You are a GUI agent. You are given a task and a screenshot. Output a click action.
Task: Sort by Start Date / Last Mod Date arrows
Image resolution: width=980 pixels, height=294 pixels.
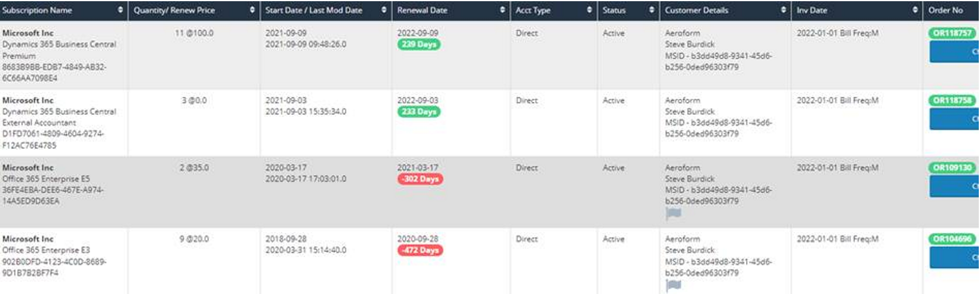[x=384, y=10]
